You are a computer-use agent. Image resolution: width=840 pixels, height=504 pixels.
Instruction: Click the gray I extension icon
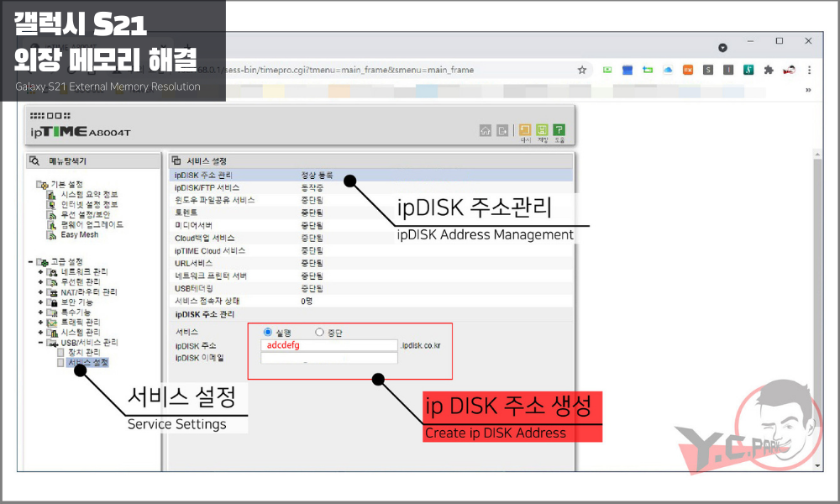tap(728, 70)
